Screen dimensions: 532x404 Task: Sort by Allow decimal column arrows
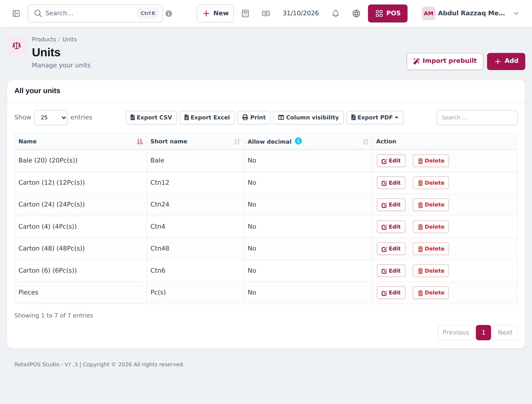(365, 142)
